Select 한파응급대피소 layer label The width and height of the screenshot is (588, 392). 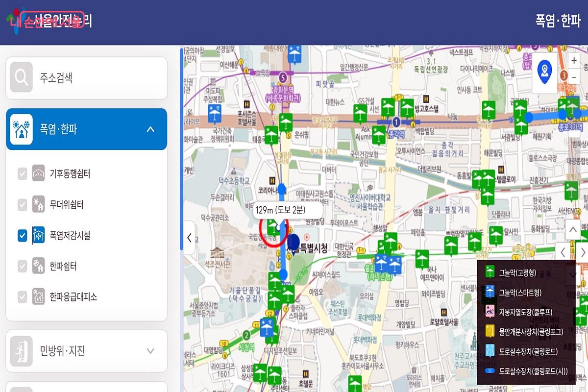(73, 297)
